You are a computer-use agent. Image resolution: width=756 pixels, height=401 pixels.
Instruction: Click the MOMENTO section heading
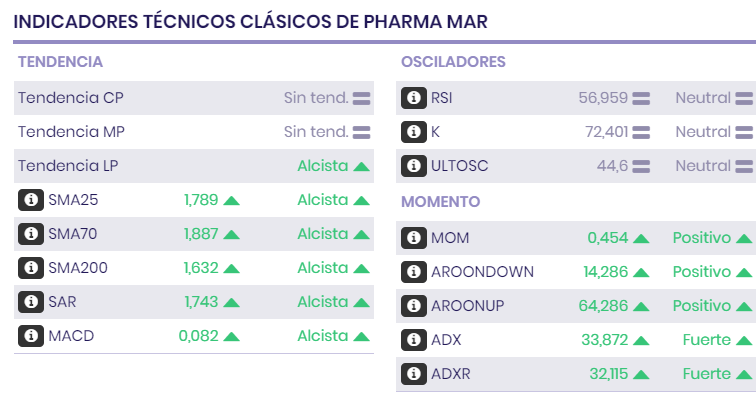point(441,202)
